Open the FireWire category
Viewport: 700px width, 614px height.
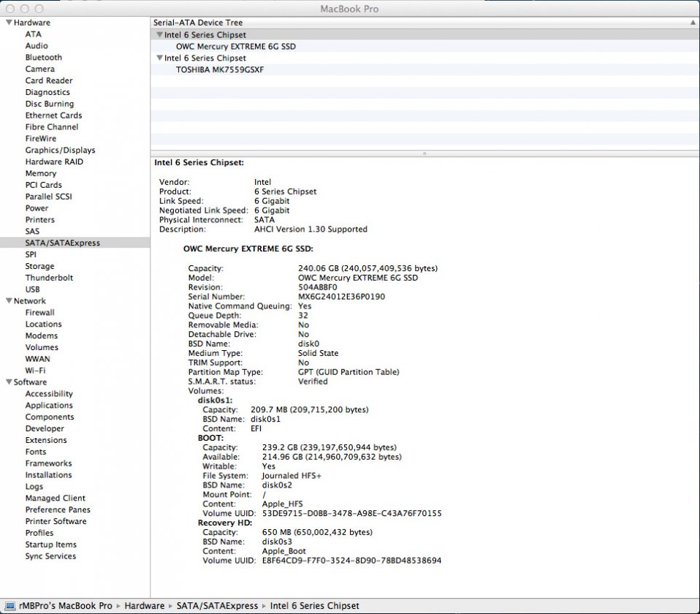click(x=41, y=139)
